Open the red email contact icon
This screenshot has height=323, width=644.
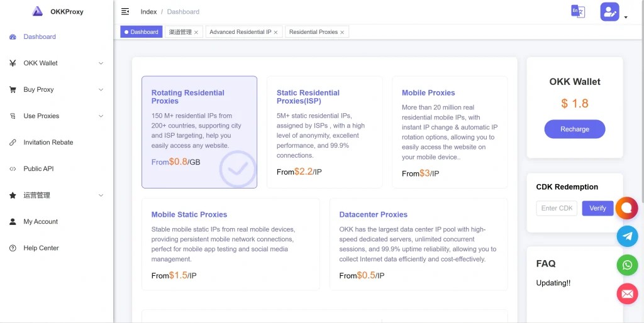tap(627, 294)
